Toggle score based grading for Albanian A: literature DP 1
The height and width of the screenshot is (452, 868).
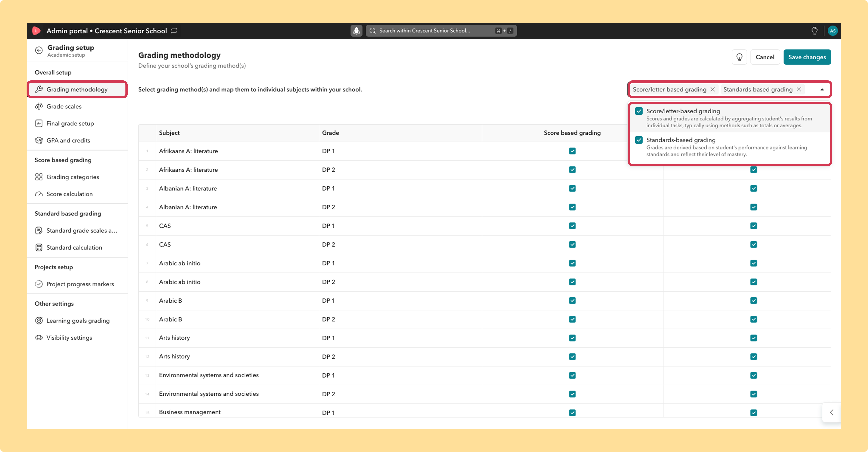[x=572, y=189]
